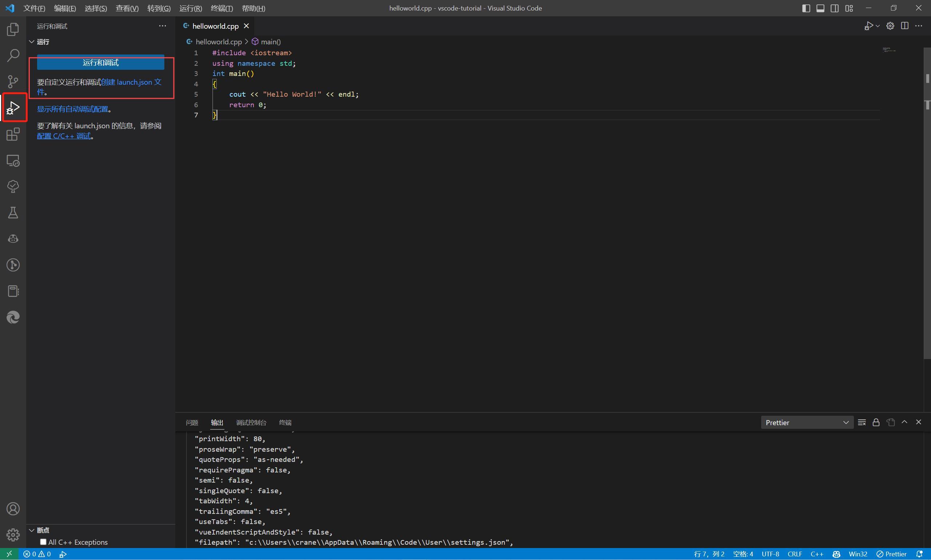Switch to the 终端 panel tab

pyautogui.click(x=285, y=423)
